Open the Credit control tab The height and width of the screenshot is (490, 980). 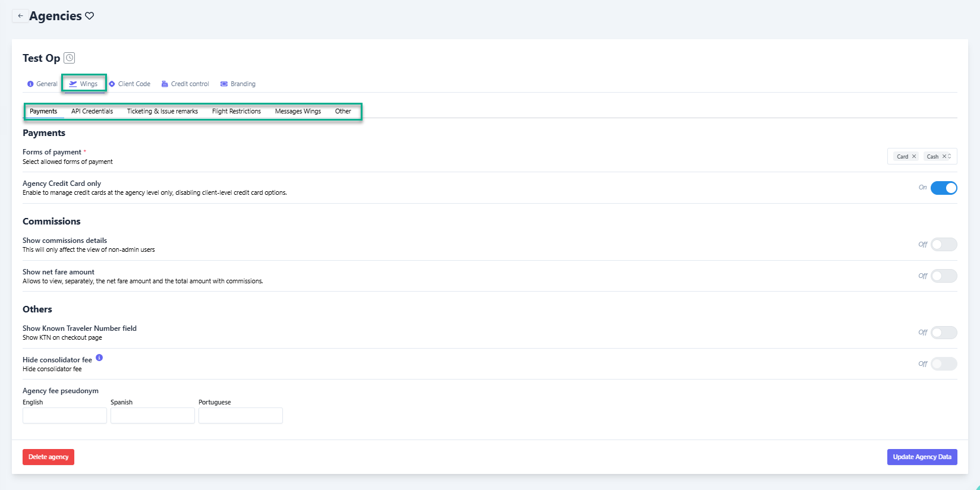coord(185,84)
